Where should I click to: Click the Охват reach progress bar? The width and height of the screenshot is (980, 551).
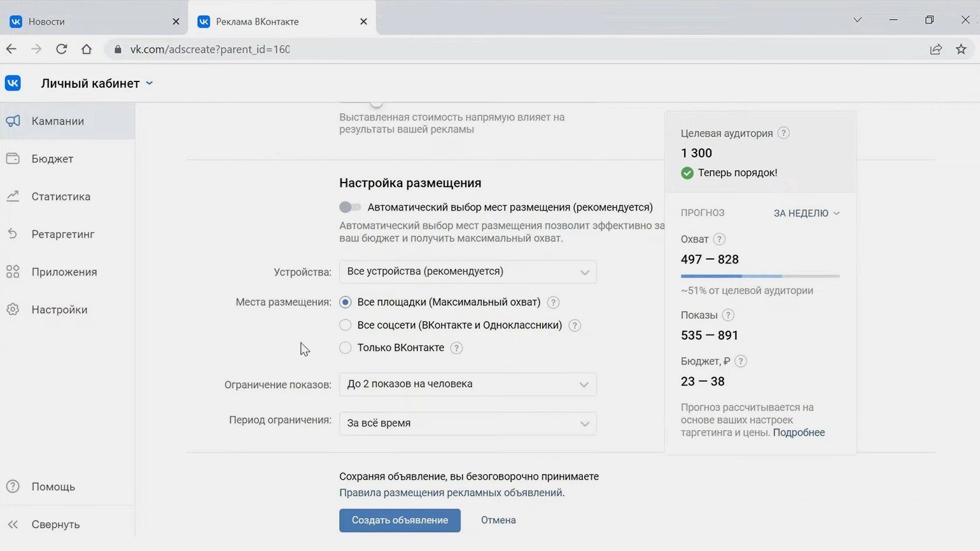pos(760,276)
